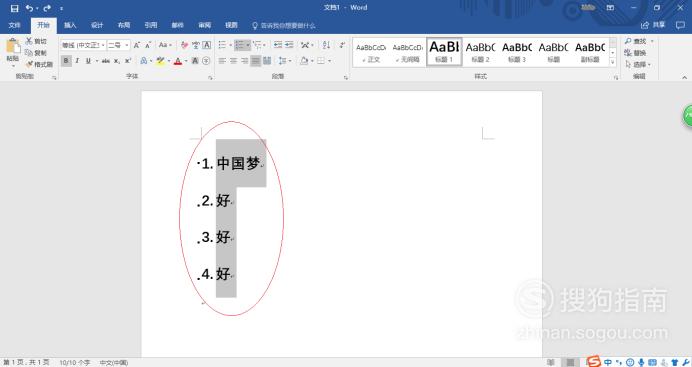Apply the Heading 2 style
The height and width of the screenshot is (367, 692).
click(481, 52)
